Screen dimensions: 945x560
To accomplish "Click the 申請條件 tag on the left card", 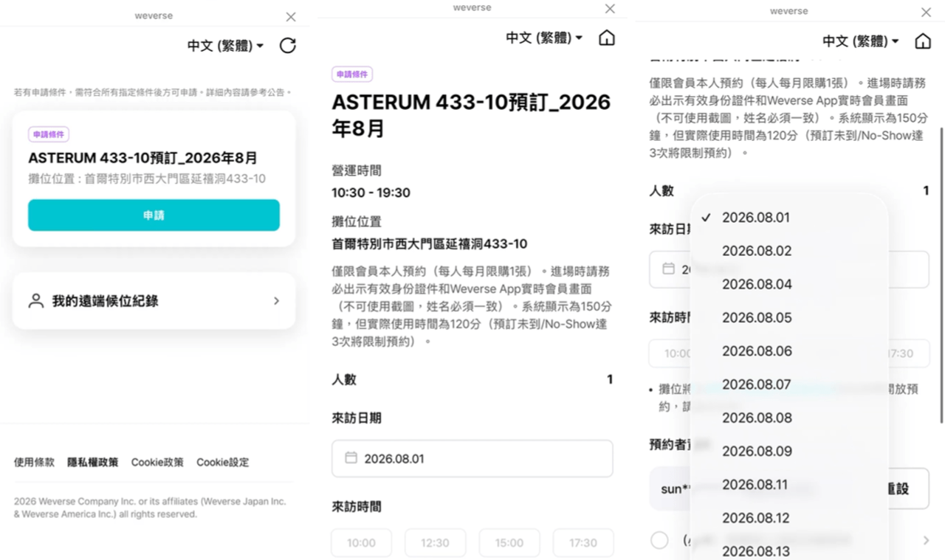I will pos(49,134).
